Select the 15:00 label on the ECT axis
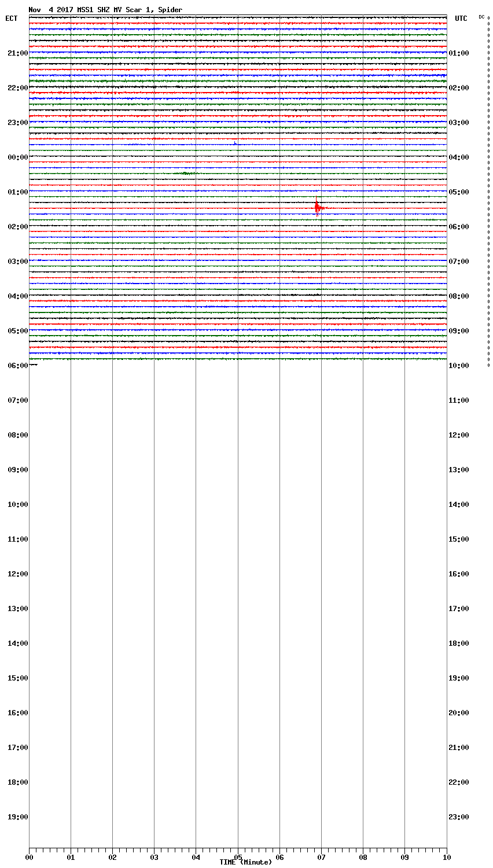 coord(18,678)
